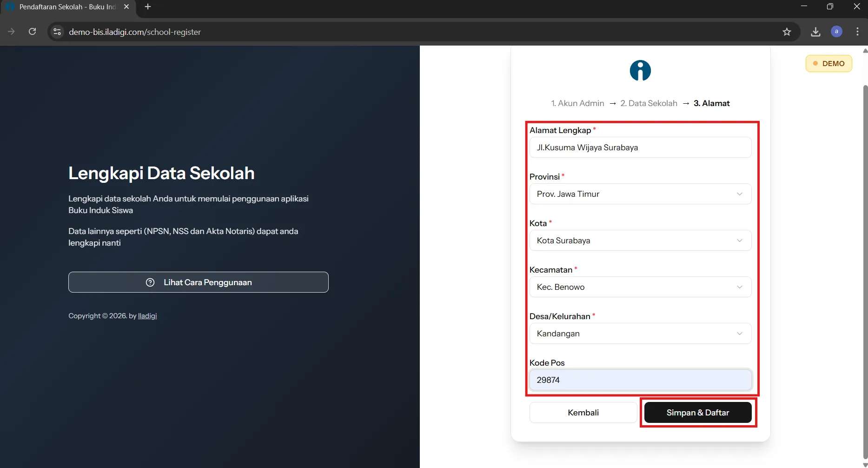
Task: Click the Kode Pos input field
Action: pyautogui.click(x=640, y=380)
